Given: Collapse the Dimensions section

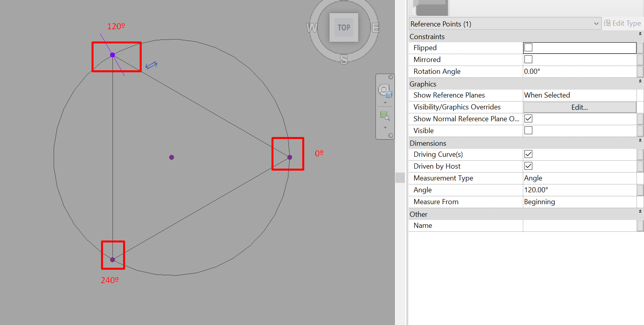Looking at the screenshot, I should click(x=640, y=141).
